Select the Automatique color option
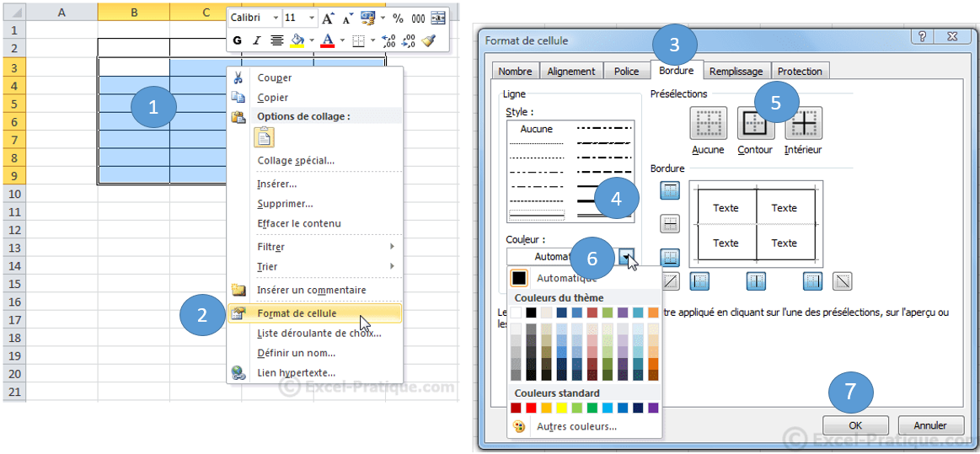 (567, 279)
